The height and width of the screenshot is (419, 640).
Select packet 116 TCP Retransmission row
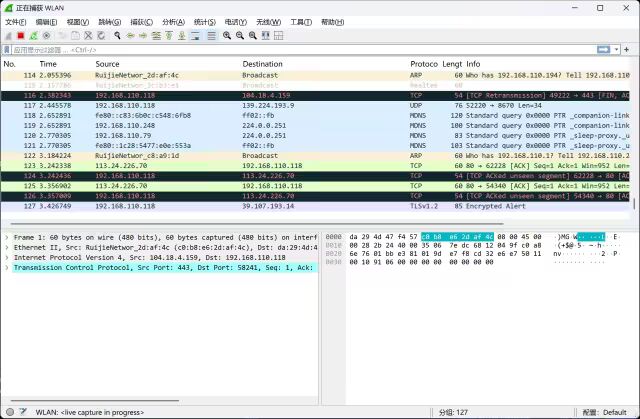(x=315, y=95)
